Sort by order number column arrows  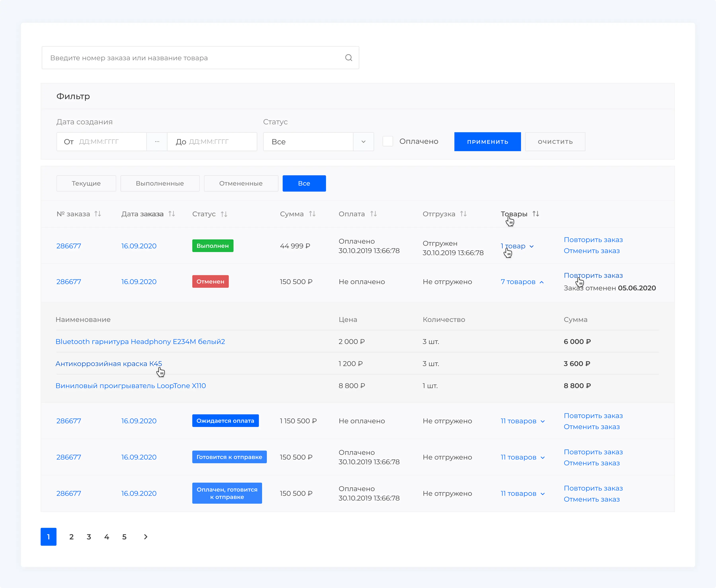tap(98, 214)
